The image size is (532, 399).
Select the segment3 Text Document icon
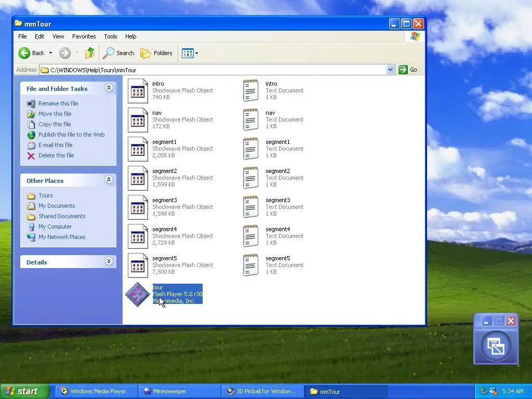tap(251, 207)
